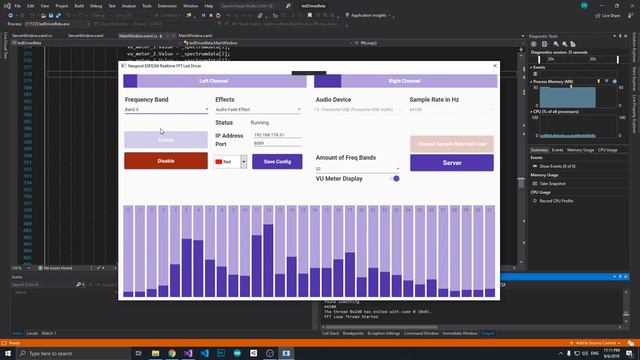Viewport: 640px width, 360px height.
Task: Switch to the Locals tab
Action: point(32,333)
